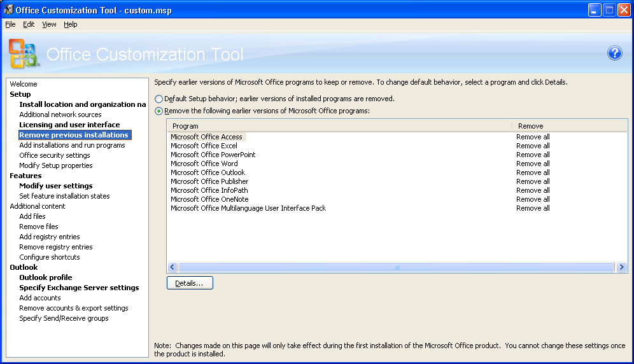Select the Outlook section heading
This screenshot has width=634, height=364.
coord(24,267)
